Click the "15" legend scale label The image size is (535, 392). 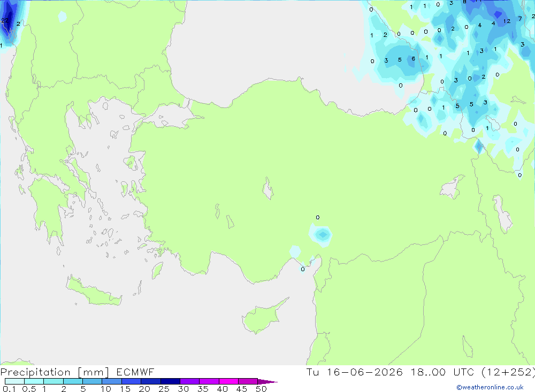click(x=125, y=389)
